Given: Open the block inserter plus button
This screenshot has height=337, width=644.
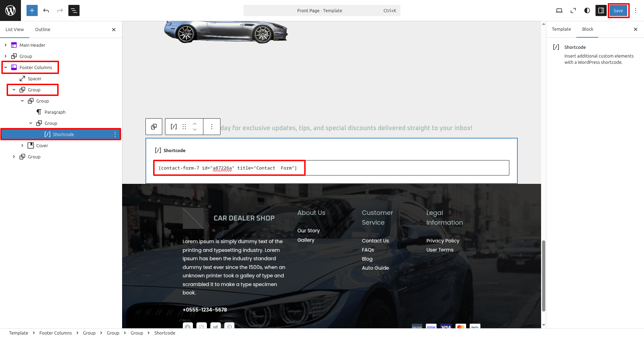Looking at the screenshot, I should tap(32, 10).
